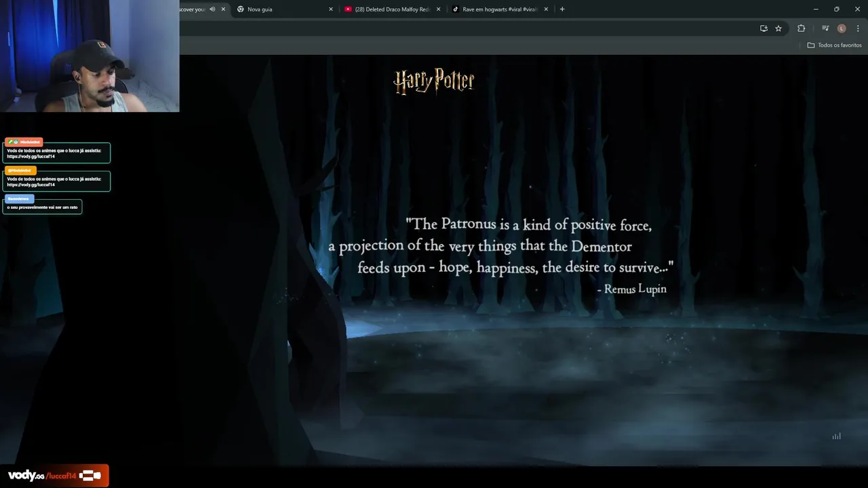Minimize the Chrome window
This screenshot has width=868, height=488.
coord(816,9)
